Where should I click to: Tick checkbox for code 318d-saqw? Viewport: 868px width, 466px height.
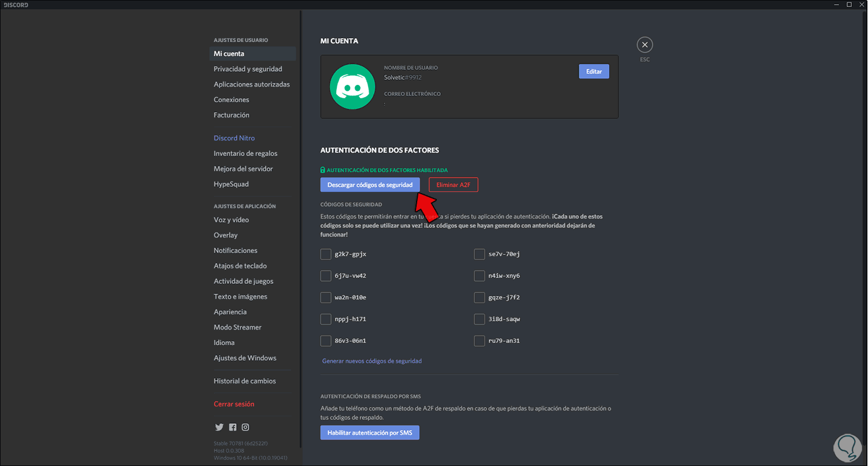479,319
